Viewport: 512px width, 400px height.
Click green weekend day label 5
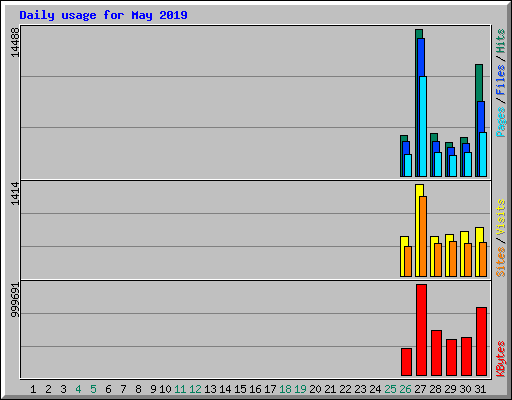click(x=93, y=389)
